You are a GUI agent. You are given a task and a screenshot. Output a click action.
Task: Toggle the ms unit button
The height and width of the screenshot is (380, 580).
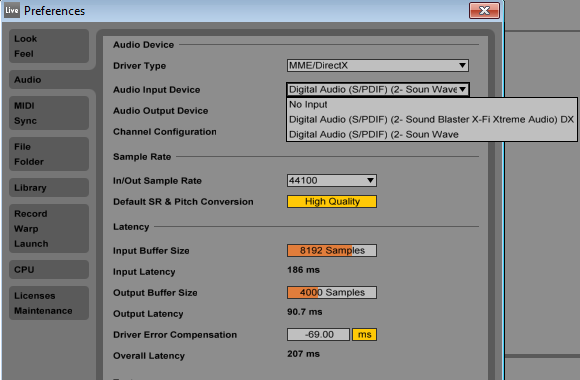[364, 334]
